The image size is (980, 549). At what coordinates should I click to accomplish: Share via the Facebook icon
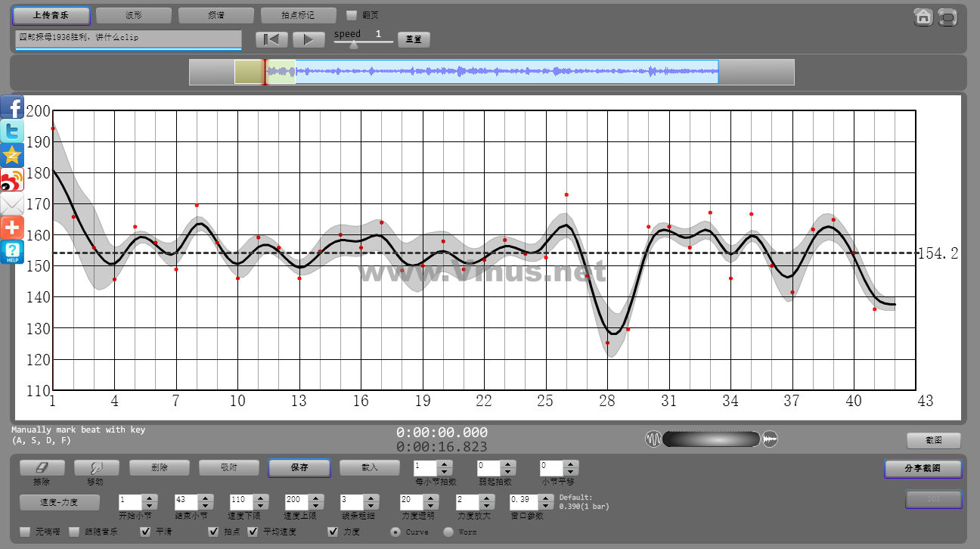pyautogui.click(x=12, y=107)
